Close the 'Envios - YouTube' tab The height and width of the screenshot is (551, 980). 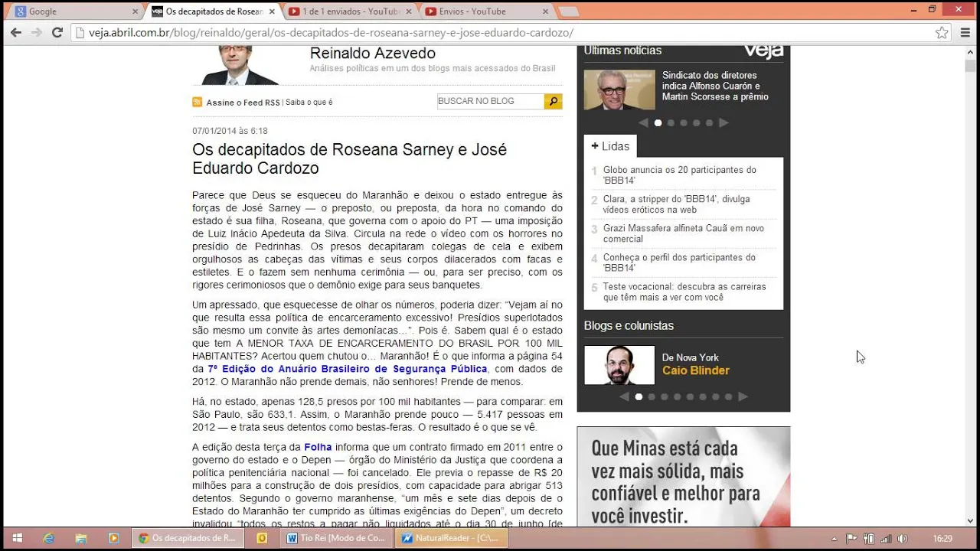(x=545, y=11)
